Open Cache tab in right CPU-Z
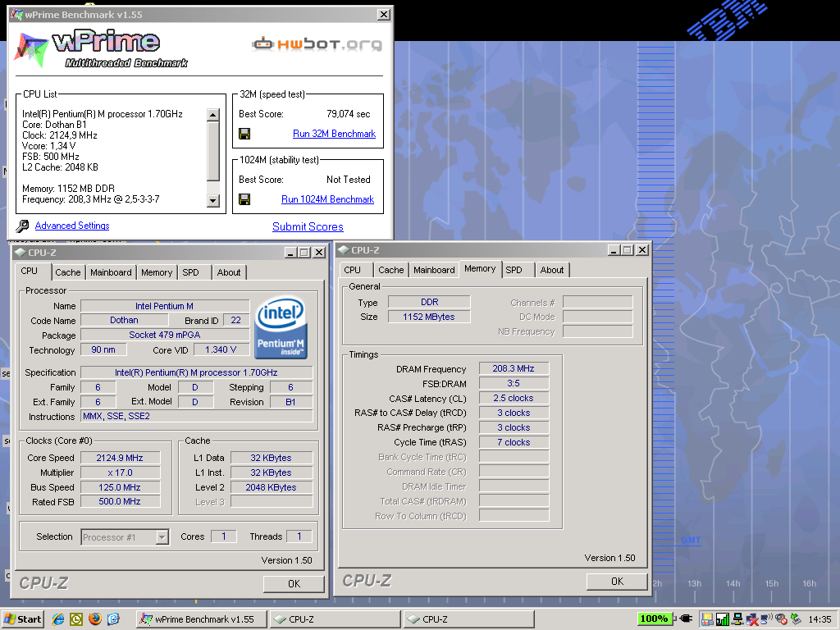This screenshot has width=840, height=630. (391, 270)
